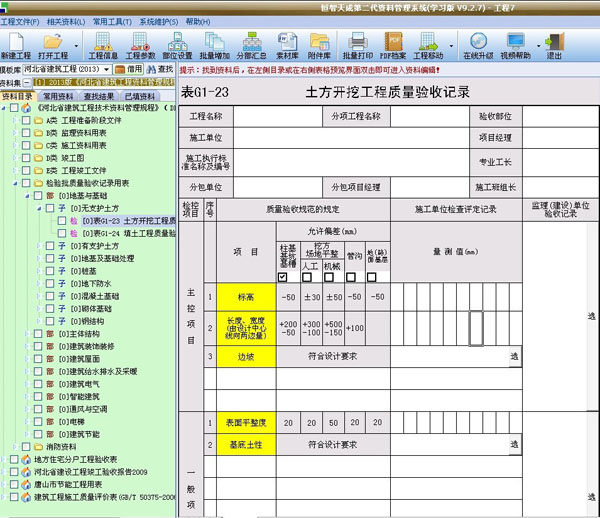The height and width of the screenshot is (518, 600).
Task: Click the blank field beside 分包单位
Action: [x=278, y=187]
